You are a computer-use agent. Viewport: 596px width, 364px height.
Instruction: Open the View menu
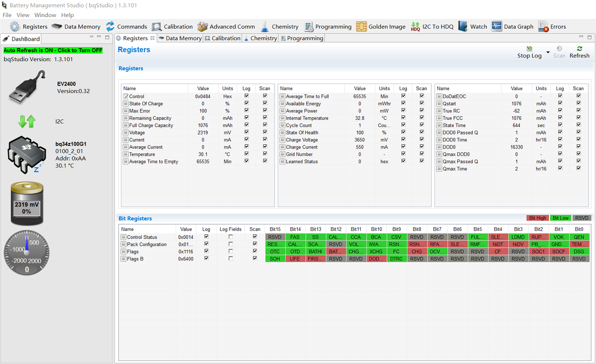pyautogui.click(x=23, y=15)
